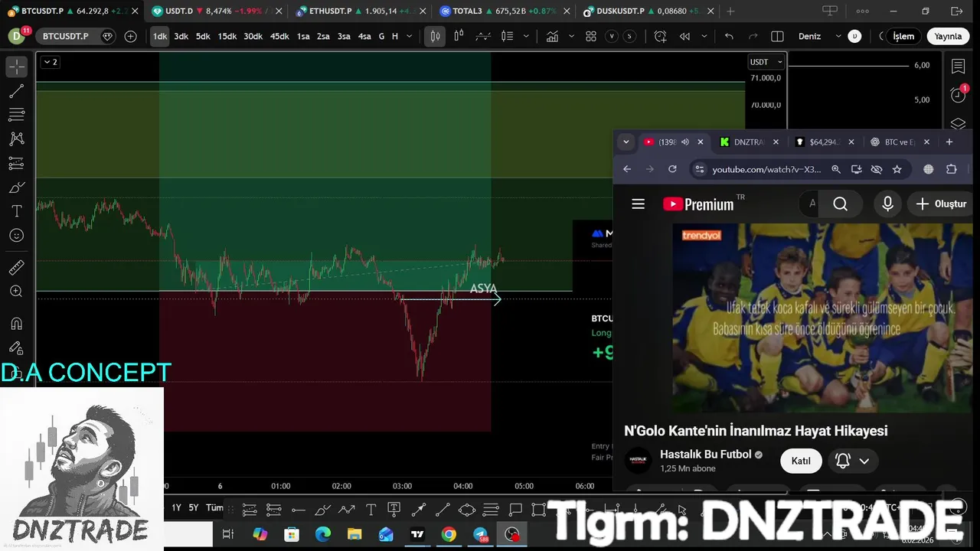This screenshot has width=980, height=551.
Task: Expand the bar style dropdown arrow
Action: coord(526,36)
